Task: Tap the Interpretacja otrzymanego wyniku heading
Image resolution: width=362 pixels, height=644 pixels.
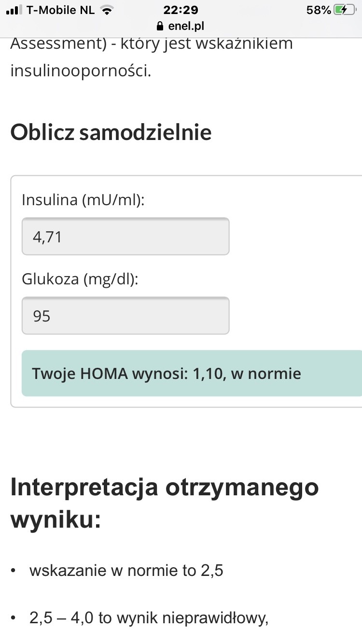Action: pos(165,503)
